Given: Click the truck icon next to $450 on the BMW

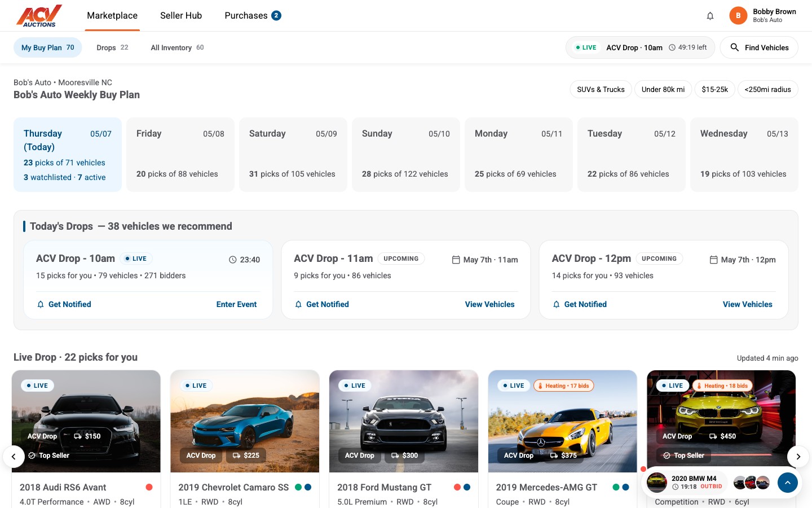Looking at the screenshot, I should point(713,436).
